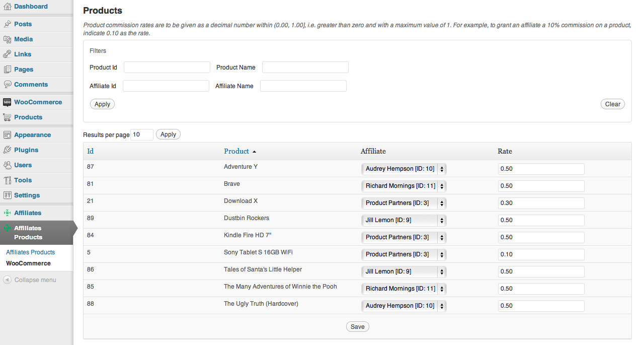Screen dimensions: 644x345
Task: Click product name Dustbin Rockers
Action: pos(247,218)
